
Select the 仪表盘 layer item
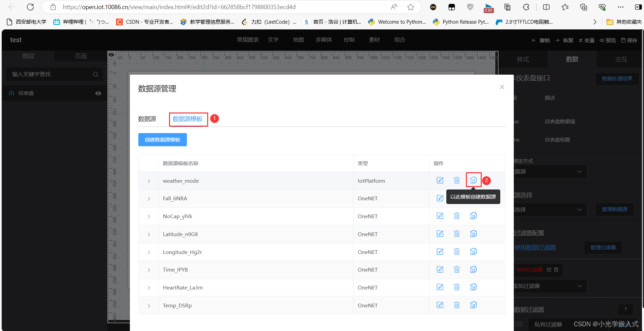55,93
